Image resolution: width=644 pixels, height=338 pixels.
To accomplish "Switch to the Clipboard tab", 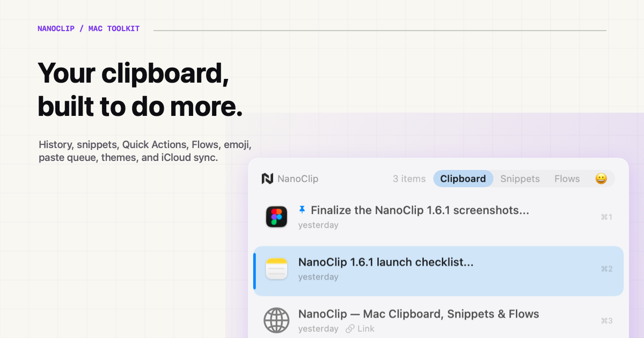I will coord(463,179).
